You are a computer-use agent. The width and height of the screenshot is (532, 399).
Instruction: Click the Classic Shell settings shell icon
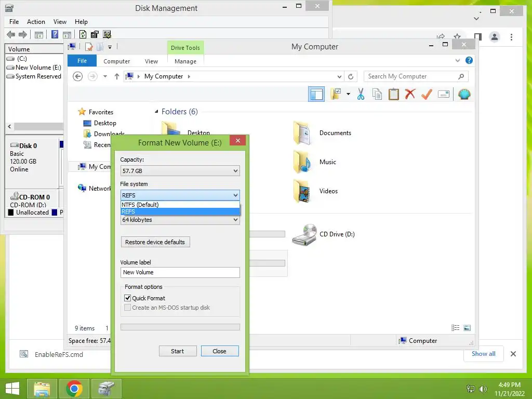[464, 94]
